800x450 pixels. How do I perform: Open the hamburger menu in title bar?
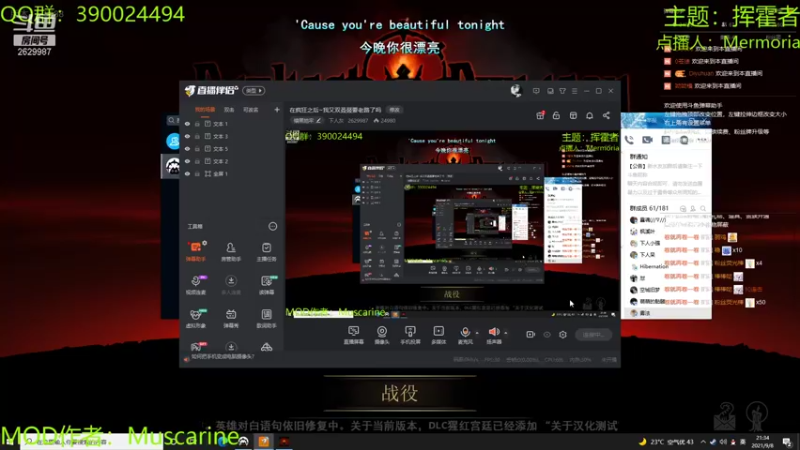click(574, 91)
